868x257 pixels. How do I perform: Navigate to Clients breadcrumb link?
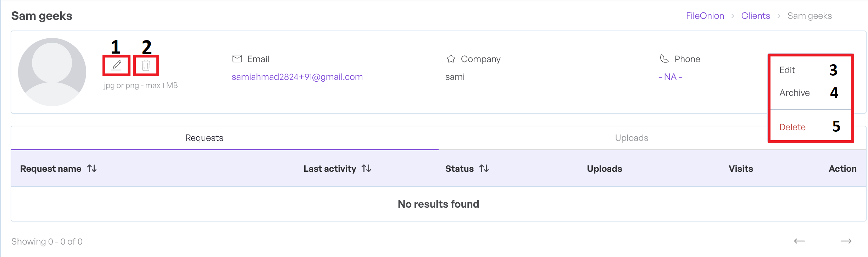coord(756,16)
